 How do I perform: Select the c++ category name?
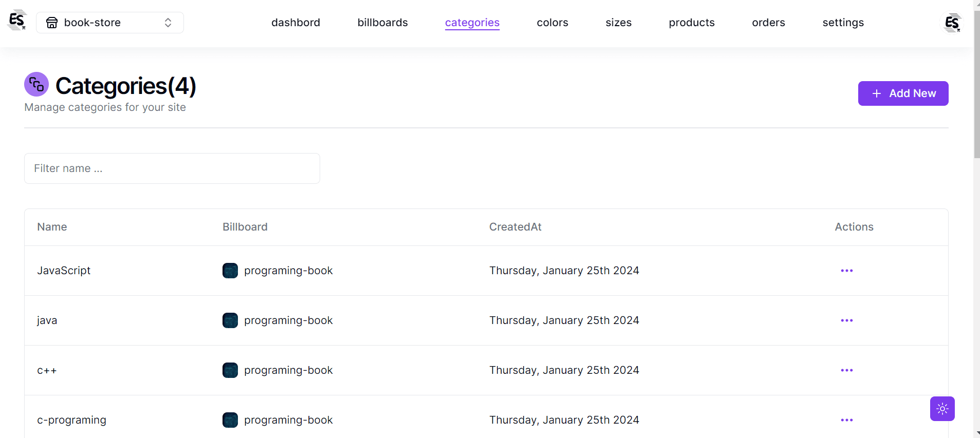[x=47, y=370]
